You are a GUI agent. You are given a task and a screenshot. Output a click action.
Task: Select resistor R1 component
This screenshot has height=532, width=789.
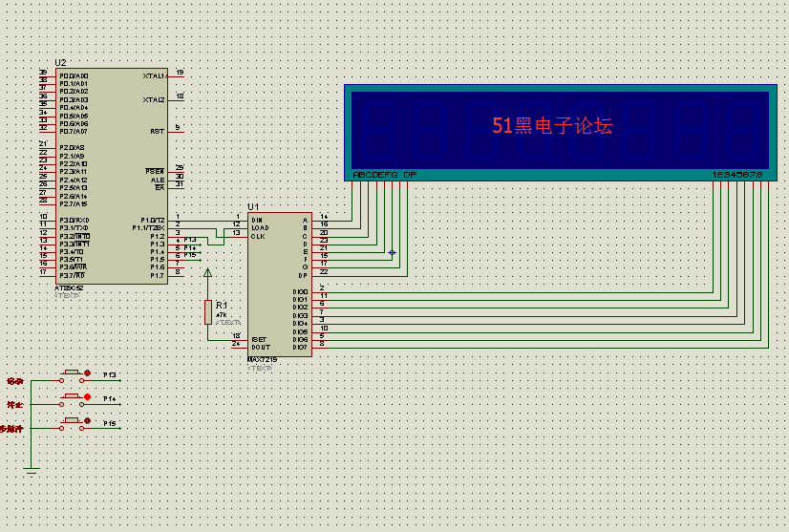(x=207, y=311)
